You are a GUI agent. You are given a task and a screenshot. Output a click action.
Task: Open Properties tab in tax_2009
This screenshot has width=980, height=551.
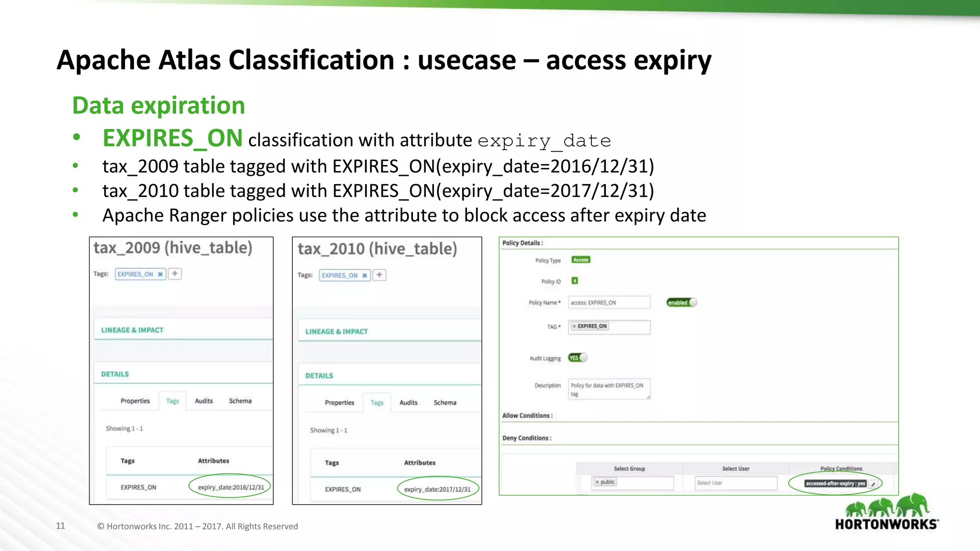[x=135, y=401]
